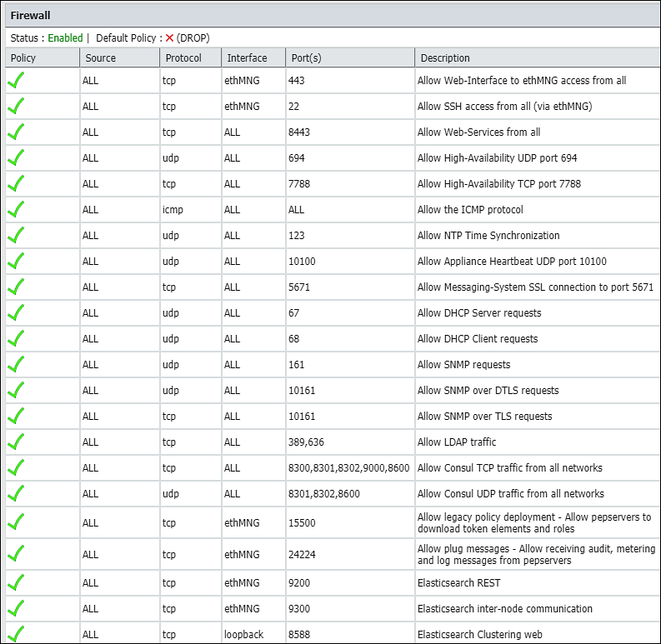Screen dimensions: 661x644
Task: Click the checkmark for Elasticsearch inter-node communication
Action: tap(16, 607)
